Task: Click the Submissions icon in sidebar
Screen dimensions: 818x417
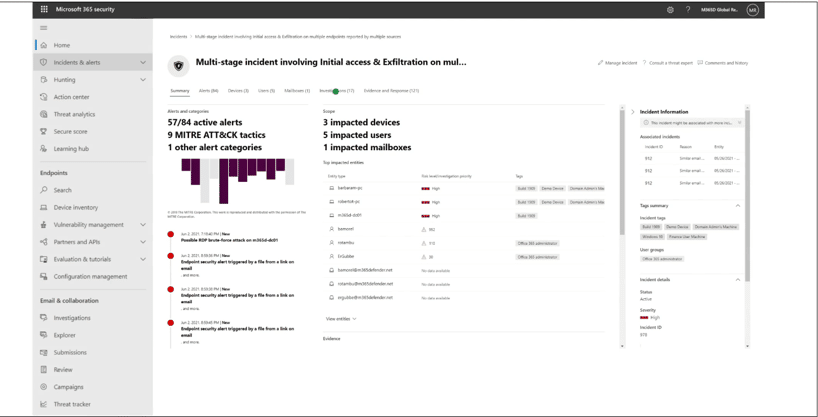Action: point(44,352)
